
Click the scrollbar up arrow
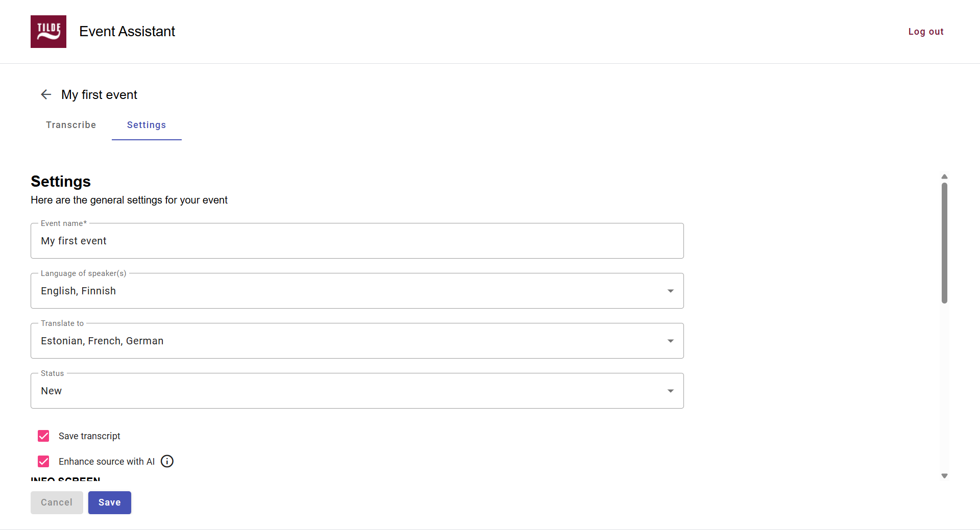point(944,176)
